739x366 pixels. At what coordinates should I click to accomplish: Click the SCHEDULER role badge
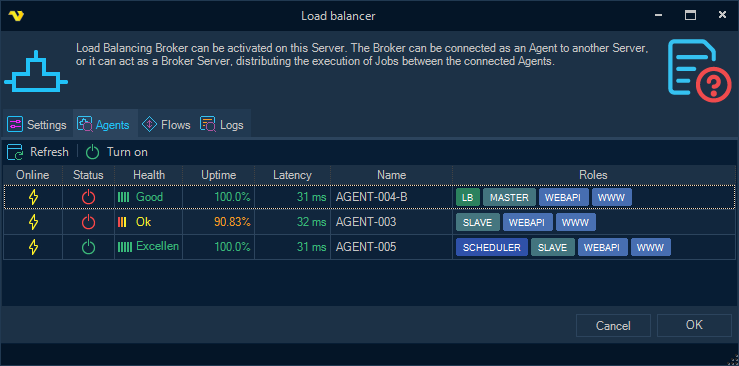pyautogui.click(x=492, y=247)
